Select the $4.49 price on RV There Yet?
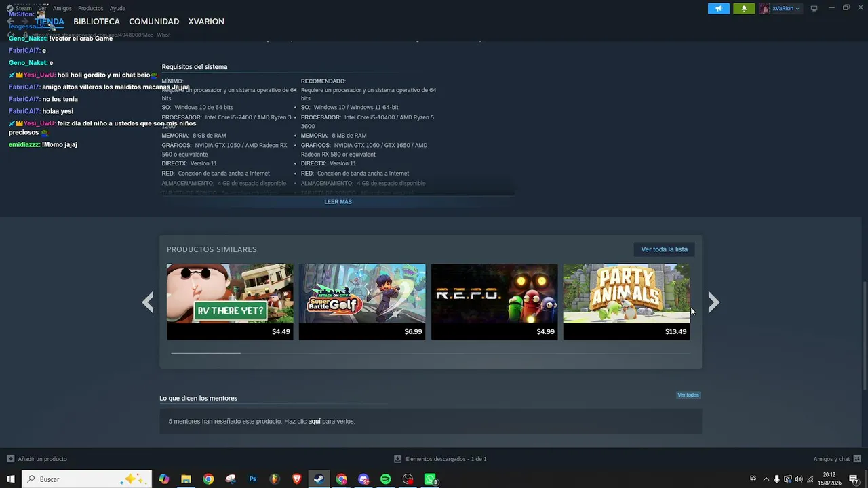868x488 pixels. pyautogui.click(x=281, y=332)
